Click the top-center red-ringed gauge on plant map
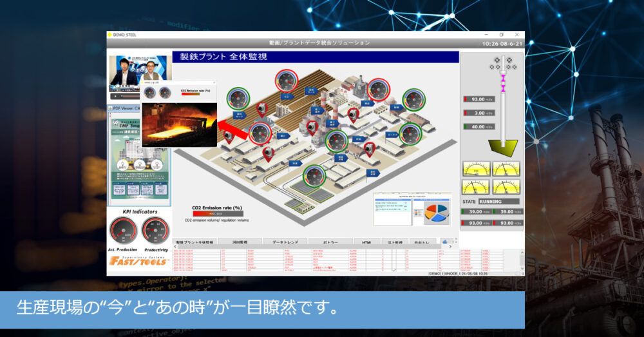The width and height of the screenshot is (644, 337). tap(287, 81)
